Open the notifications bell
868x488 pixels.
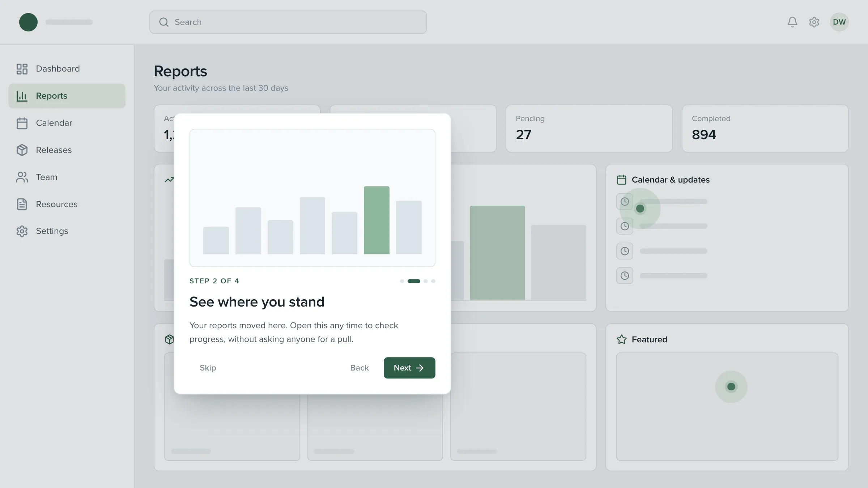tap(792, 22)
